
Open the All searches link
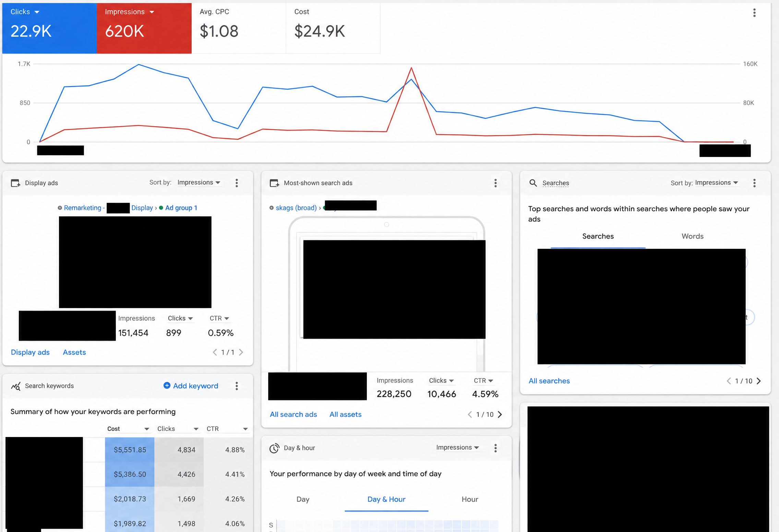(x=549, y=381)
